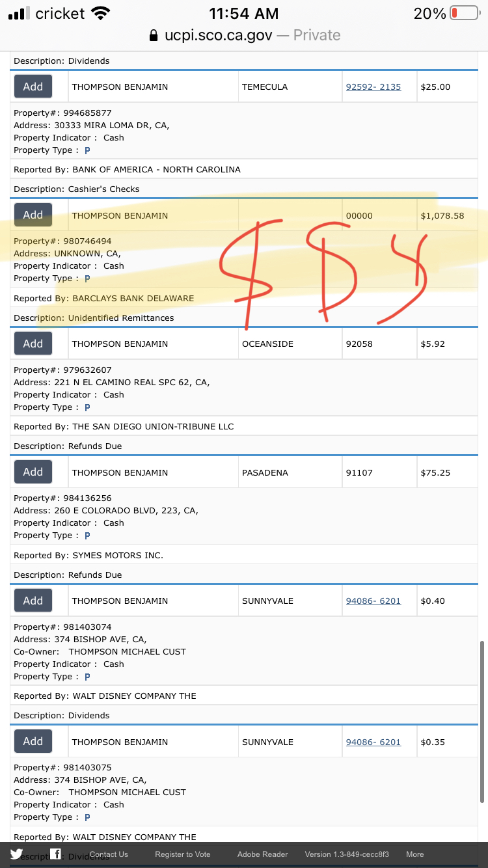Select the city TEMECULA
Screen dimensions: 488x868
click(265, 87)
